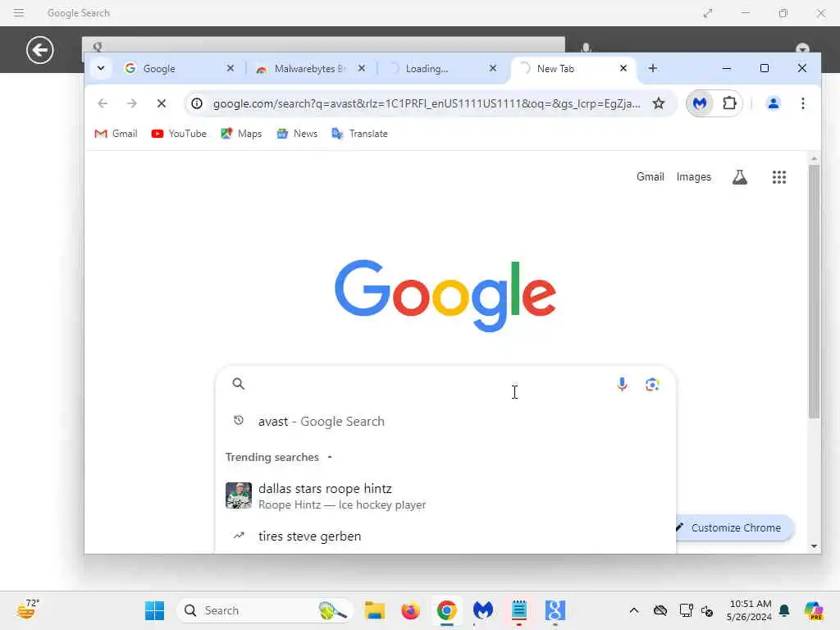Viewport: 840px width, 630px height.
Task: Stop loading the page
Action: (x=162, y=103)
